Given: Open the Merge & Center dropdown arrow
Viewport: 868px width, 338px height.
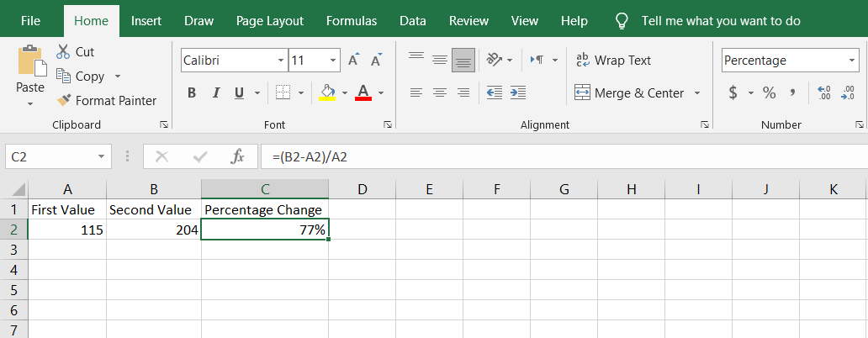Looking at the screenshot, I should [x=697, y=93].
